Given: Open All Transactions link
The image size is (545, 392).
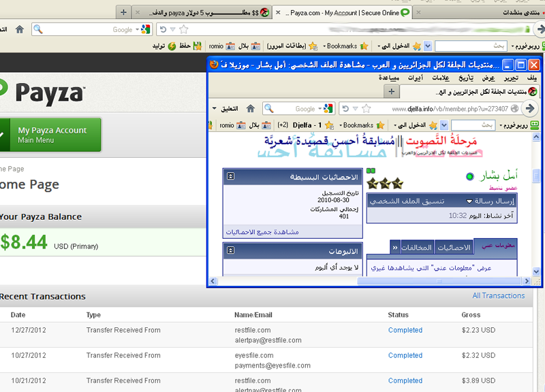Looking at the screenshot, I should coord(499,295).
